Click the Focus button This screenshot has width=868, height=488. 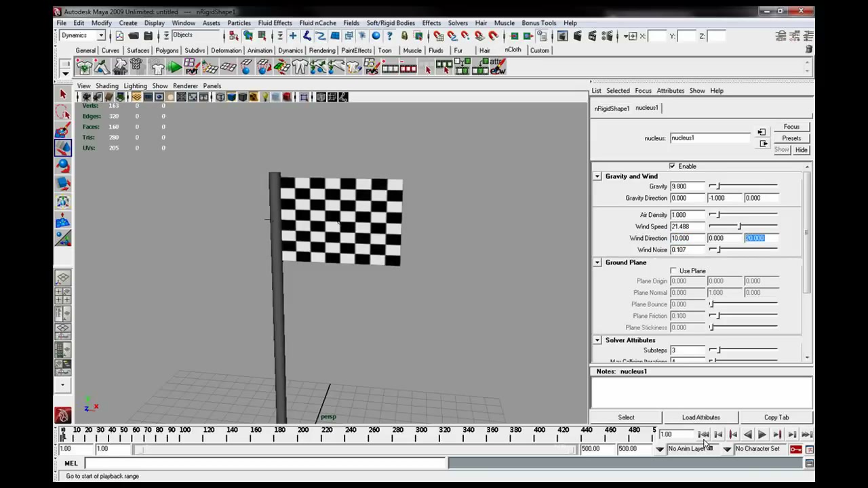pos(791,127)
